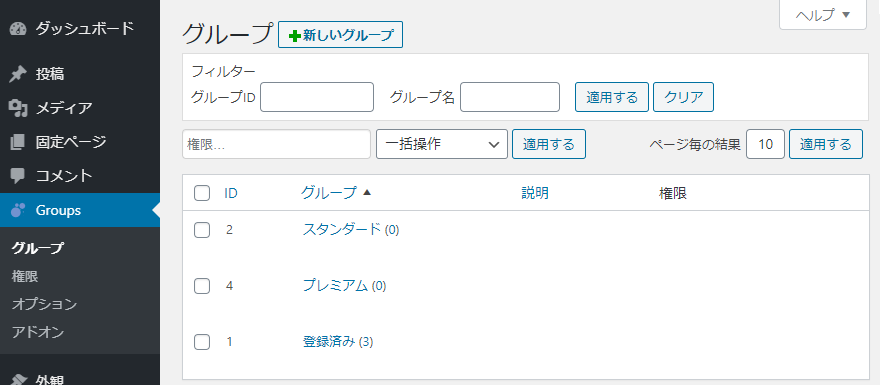Image resolution: width=880 pixels, height=385 pixels.
Task: Open the 登録済み group link
Action: [x=329, y=341]
